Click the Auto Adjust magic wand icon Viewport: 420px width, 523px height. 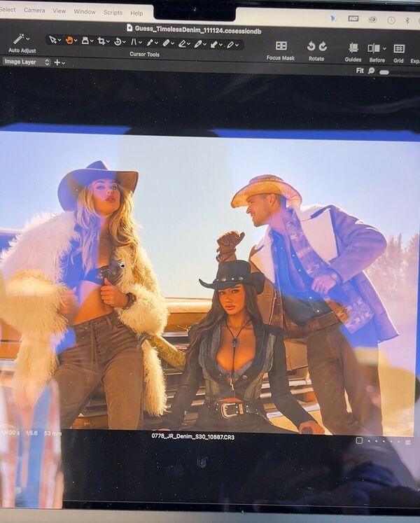[19, 39]
